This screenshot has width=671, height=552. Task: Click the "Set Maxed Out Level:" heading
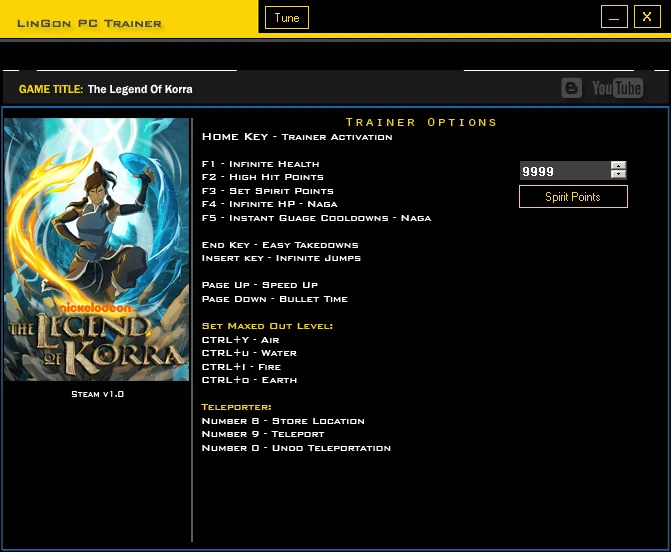pos(267,326)
